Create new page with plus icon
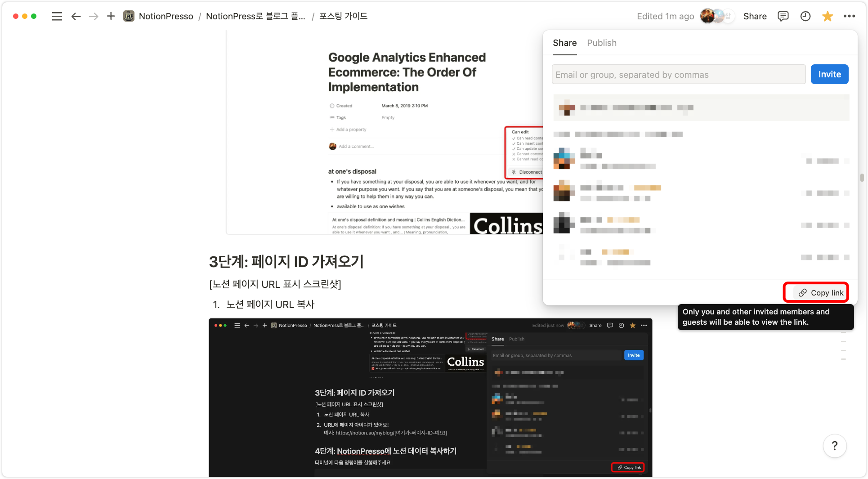 pyautogui.click(x=111, y=17)
